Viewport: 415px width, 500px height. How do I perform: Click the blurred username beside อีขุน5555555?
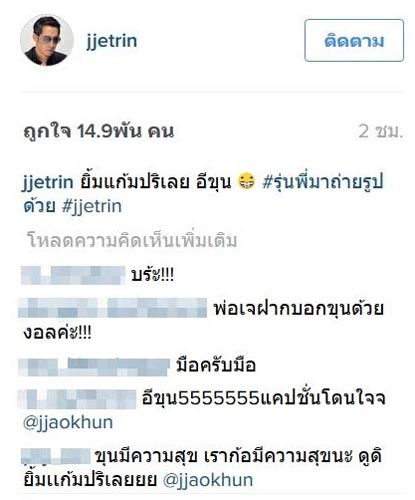78,399
